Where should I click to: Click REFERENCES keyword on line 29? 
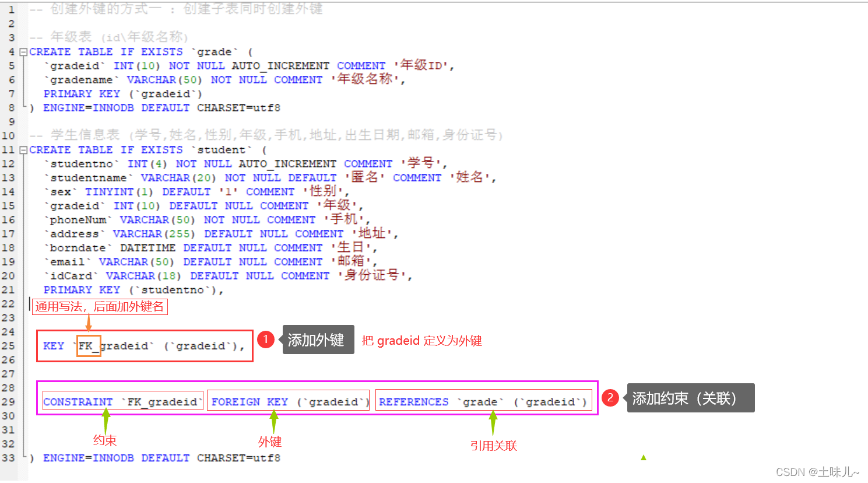pos(414,402)
